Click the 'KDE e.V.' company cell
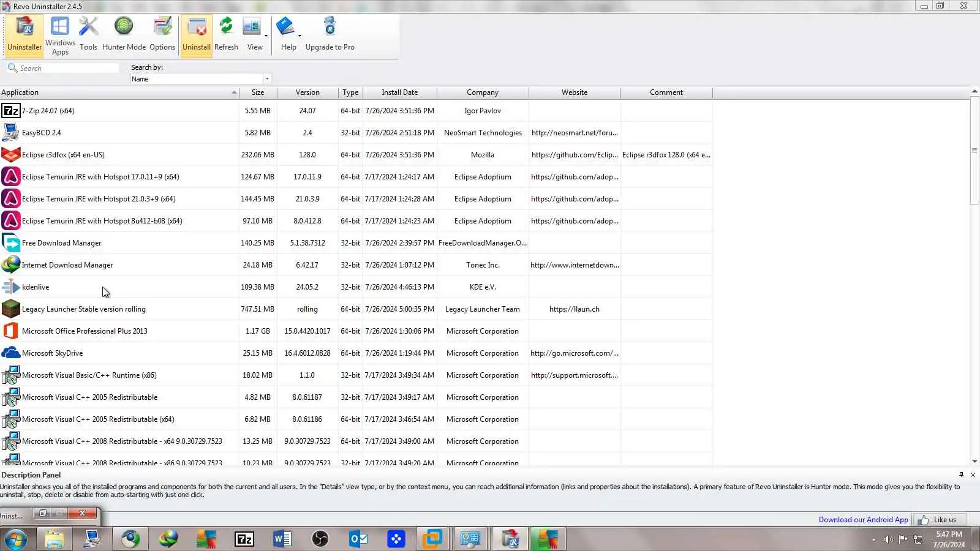Screen dimensions: 980x551 click(483, 287)
